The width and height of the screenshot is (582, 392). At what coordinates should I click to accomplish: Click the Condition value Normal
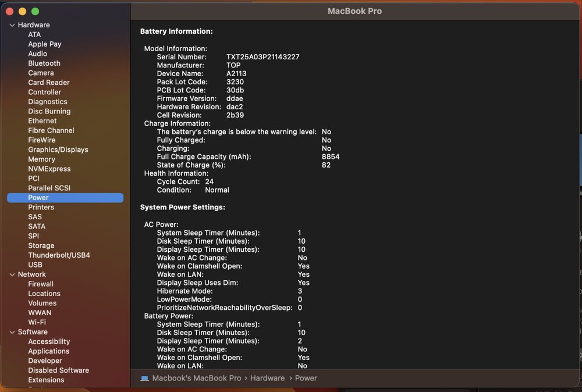[217, 190]
